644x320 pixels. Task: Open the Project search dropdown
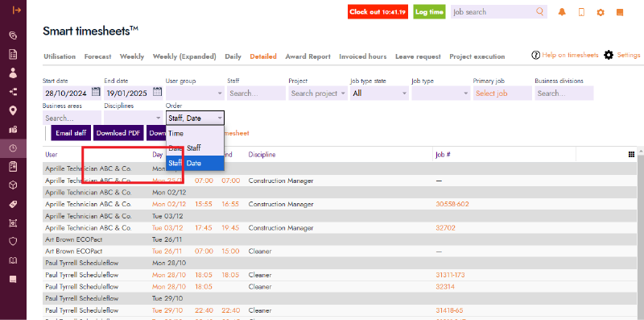[318, 94]
